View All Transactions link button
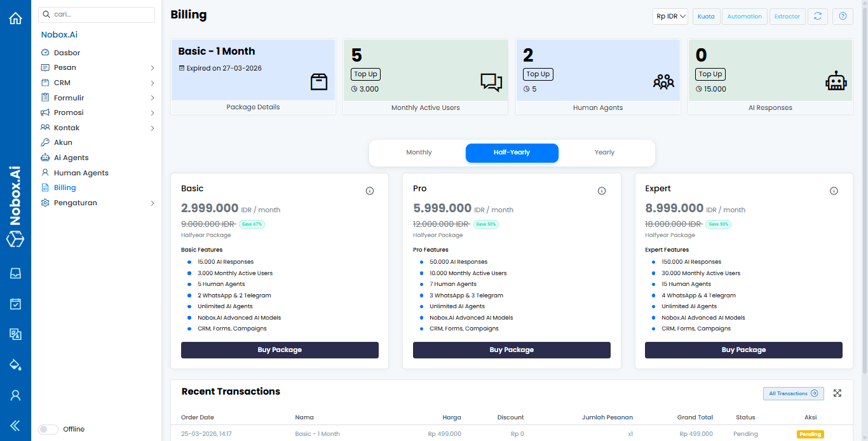 tap(793, 393)
